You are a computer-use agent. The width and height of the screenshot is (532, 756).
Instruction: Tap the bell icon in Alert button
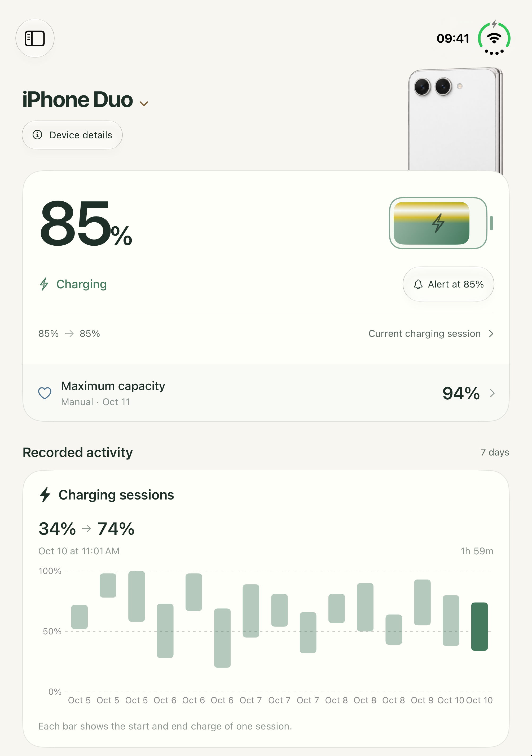click(418, 284)
